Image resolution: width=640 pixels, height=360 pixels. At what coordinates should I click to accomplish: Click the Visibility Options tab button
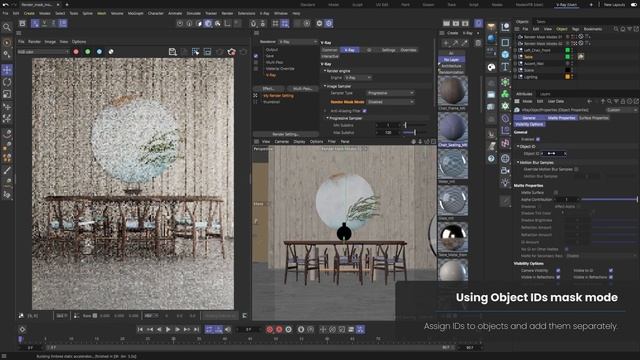pos(529,124)
